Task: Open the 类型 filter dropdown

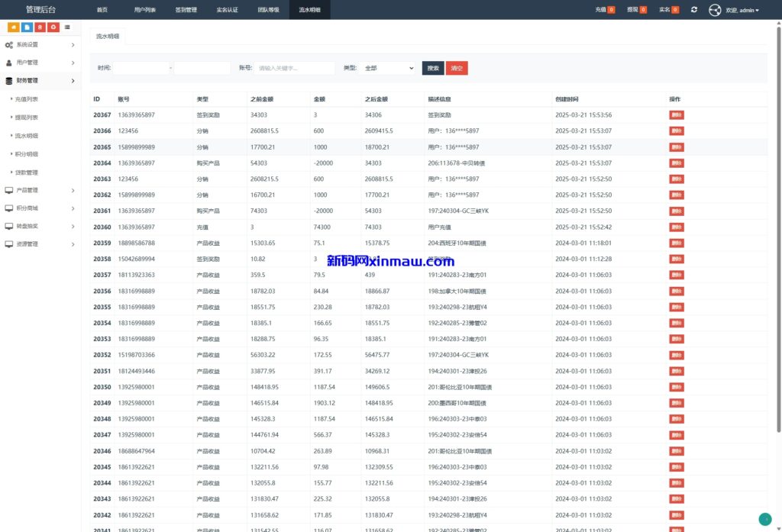Action: pos(386,68)
